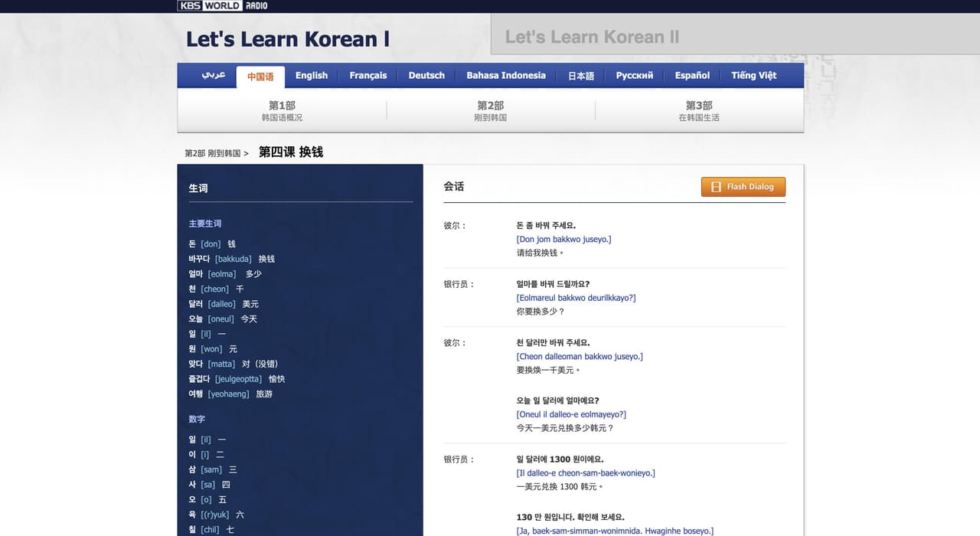Image resolution: width=980 pixels, height=536 pixels.
Task: Click the KBS WORLD Radio logo
Action: click(220, 5)
